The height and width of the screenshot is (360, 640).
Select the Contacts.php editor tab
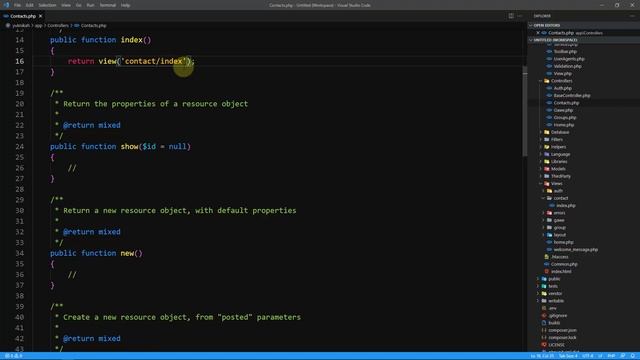pos(23,16)
